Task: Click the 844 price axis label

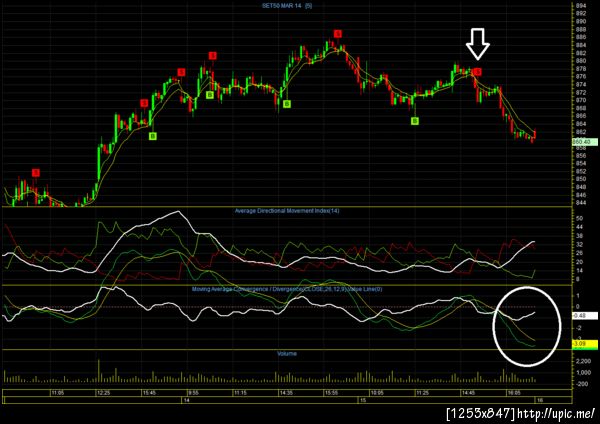Action: point(580,202)
